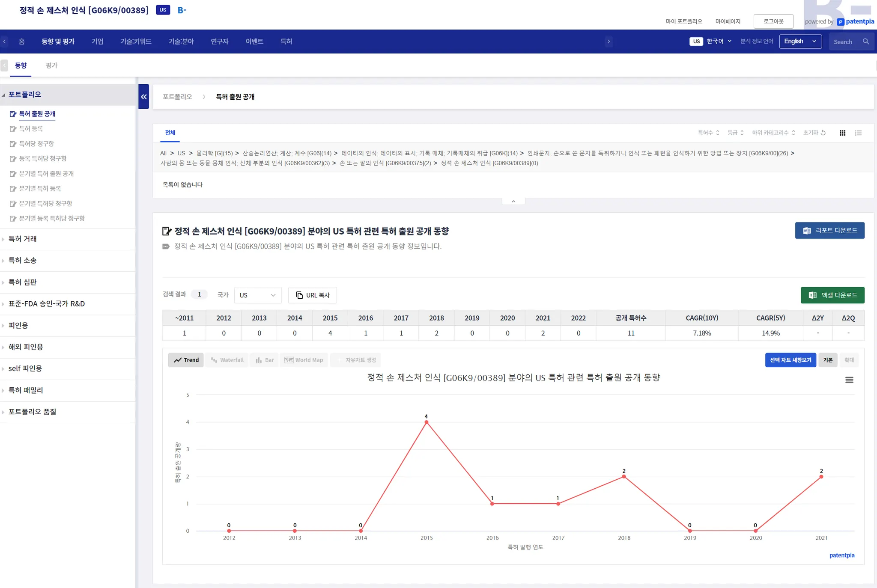Click the search magnifier icon
This screenshot has height=588, width=877.
click(866, 42)
